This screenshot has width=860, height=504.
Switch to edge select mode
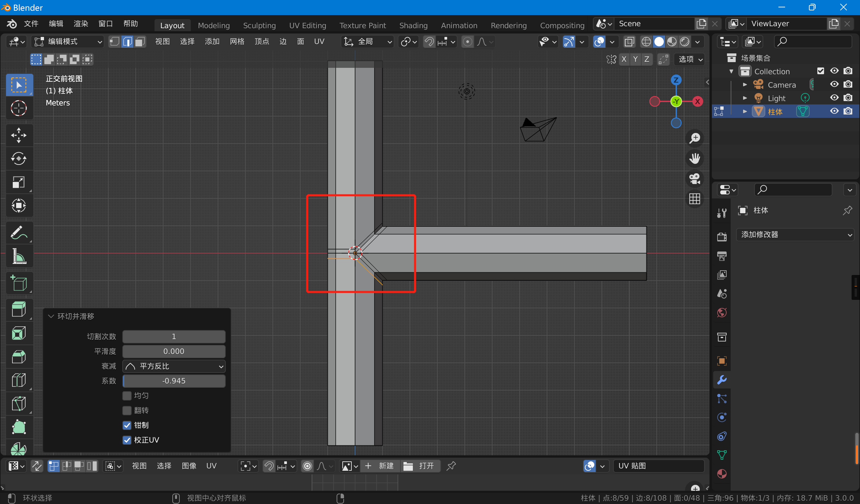[127, 42]
